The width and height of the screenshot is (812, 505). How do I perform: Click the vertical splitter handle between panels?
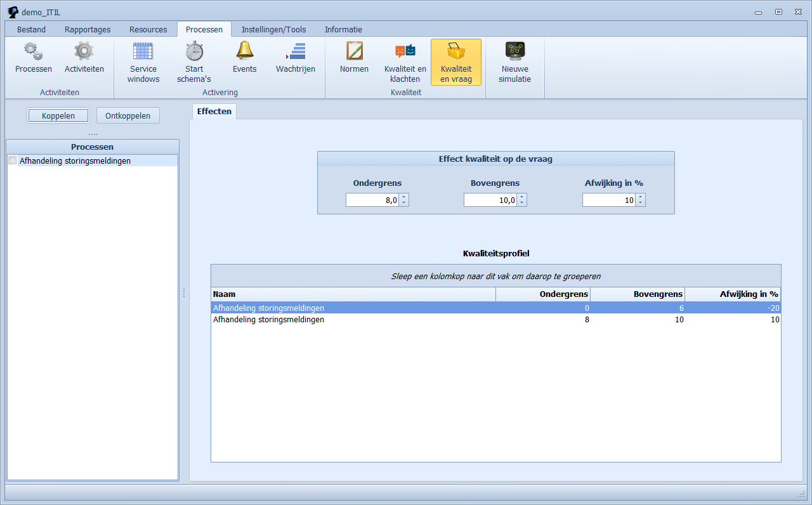coord(184,292)
